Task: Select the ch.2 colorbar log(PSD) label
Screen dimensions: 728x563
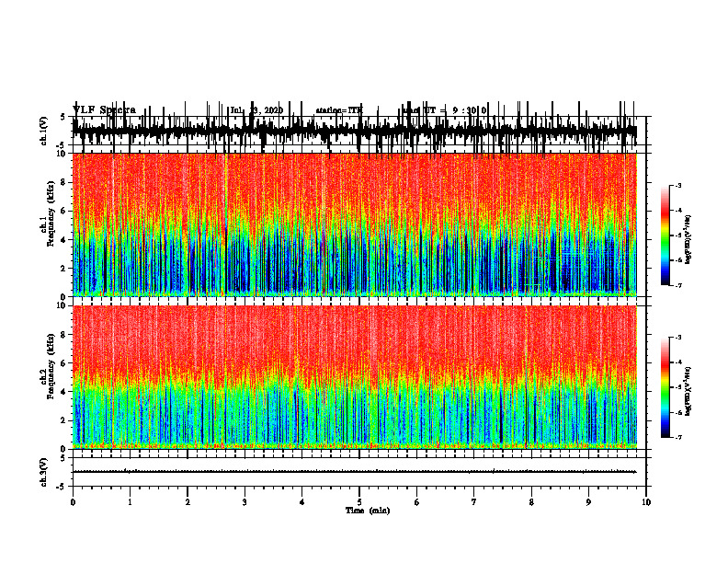Action: point(688,391)
